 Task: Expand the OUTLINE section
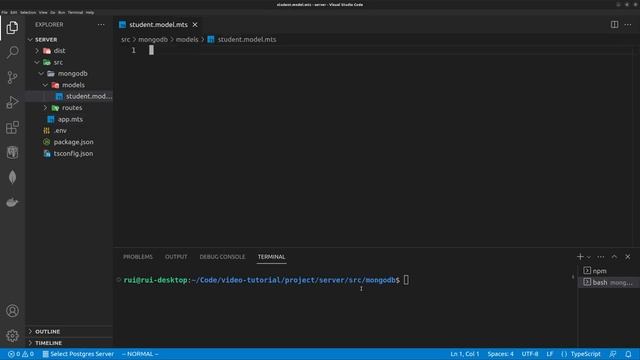click(47, 331)
